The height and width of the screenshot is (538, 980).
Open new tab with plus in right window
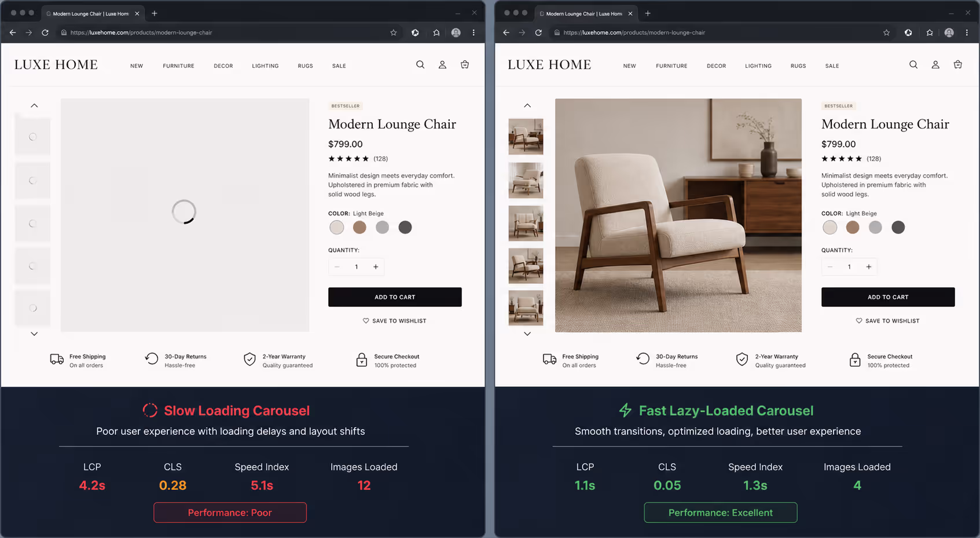point(648,13)
